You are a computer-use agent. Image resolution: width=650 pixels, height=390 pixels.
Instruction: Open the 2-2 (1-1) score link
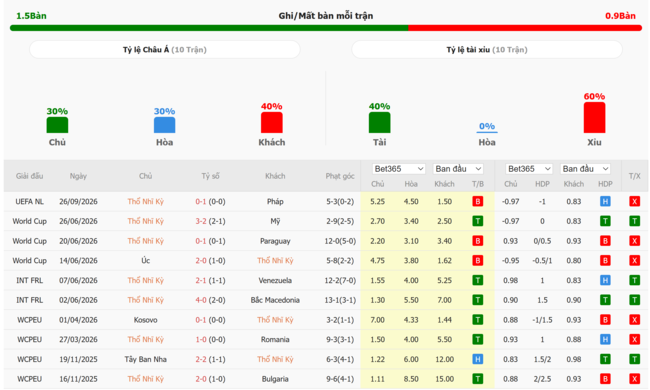point(210,359)
